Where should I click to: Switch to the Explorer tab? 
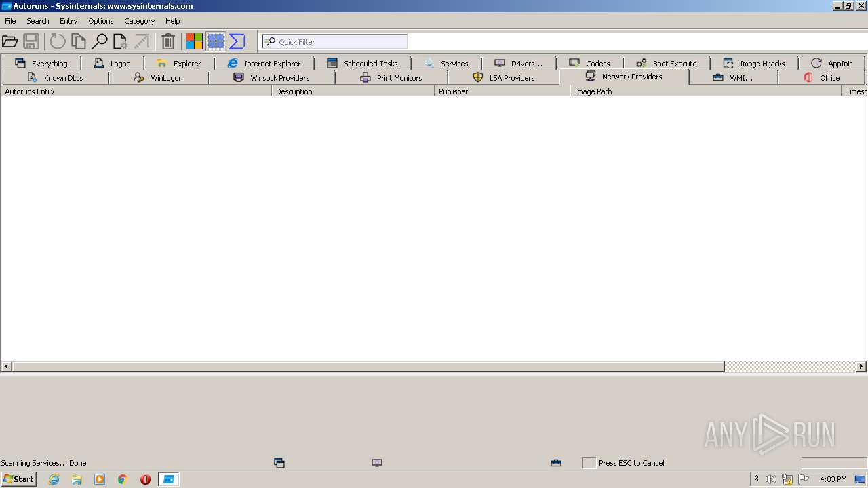point(179,63)
